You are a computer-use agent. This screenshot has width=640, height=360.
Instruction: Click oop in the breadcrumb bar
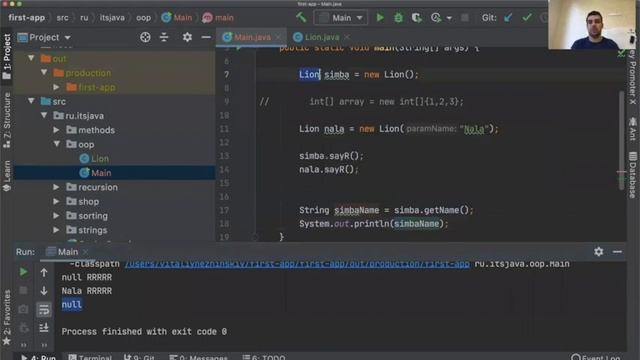pos(143,18)
